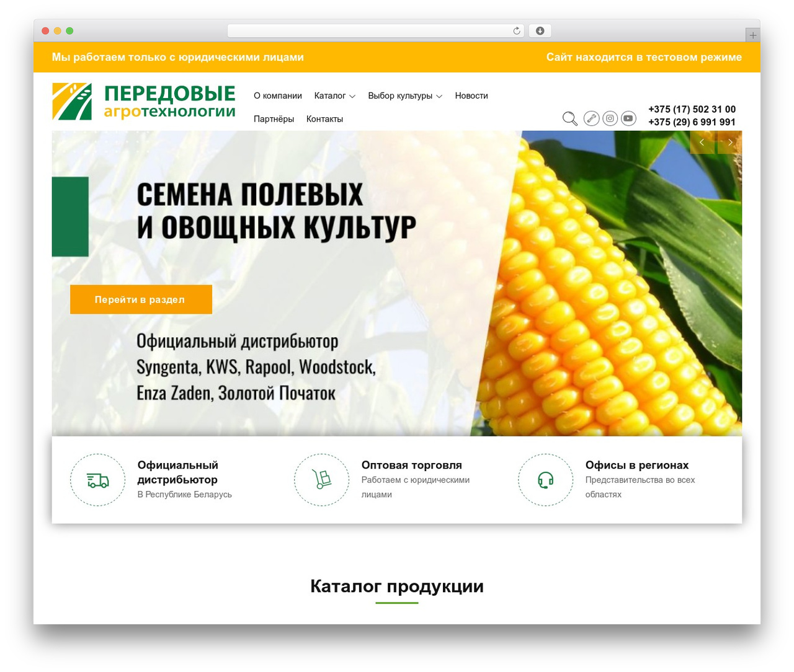Click the headset offices icon
The image size is (794, 672).
pos(545,480)
